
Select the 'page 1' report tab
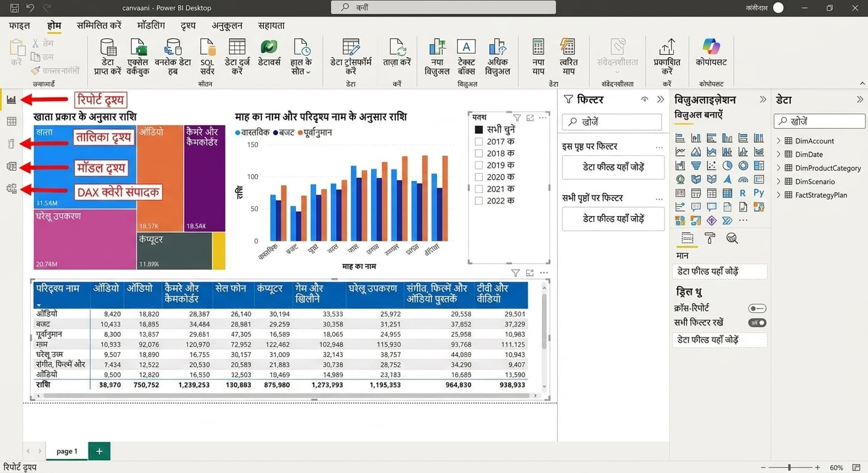pyautogui.click(x=67, y=451)
